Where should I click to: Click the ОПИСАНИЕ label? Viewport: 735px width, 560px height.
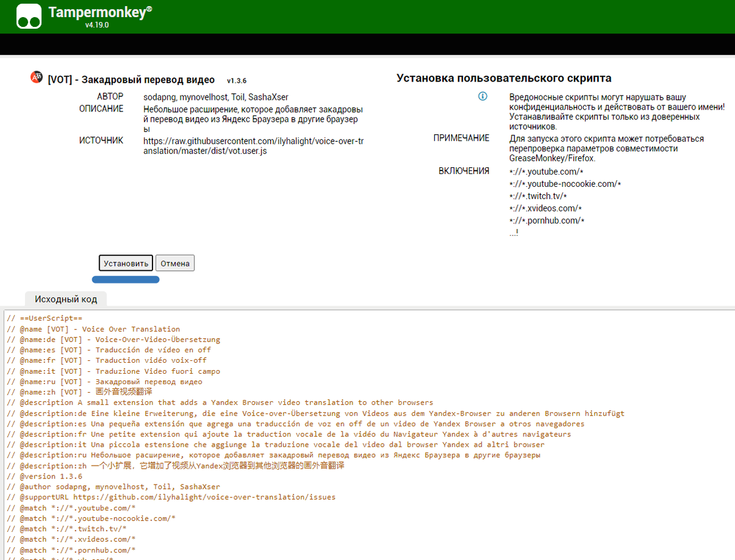[101, 109]
